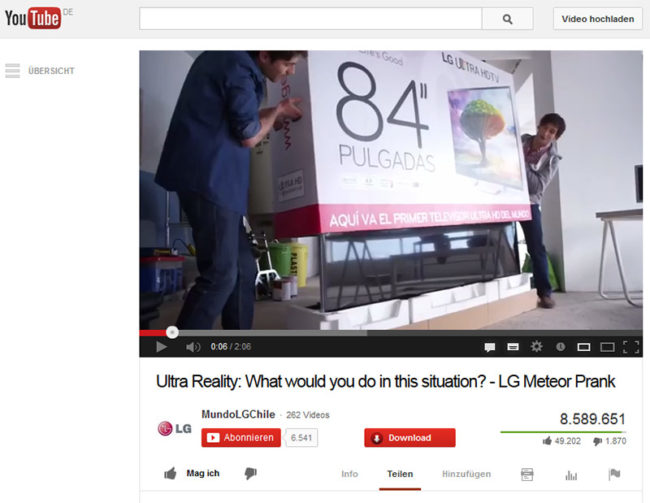Focus the YouTube search input field
The height and width of the screenshot is (503, 650).
pyautogui.click(x=310, y=19)
